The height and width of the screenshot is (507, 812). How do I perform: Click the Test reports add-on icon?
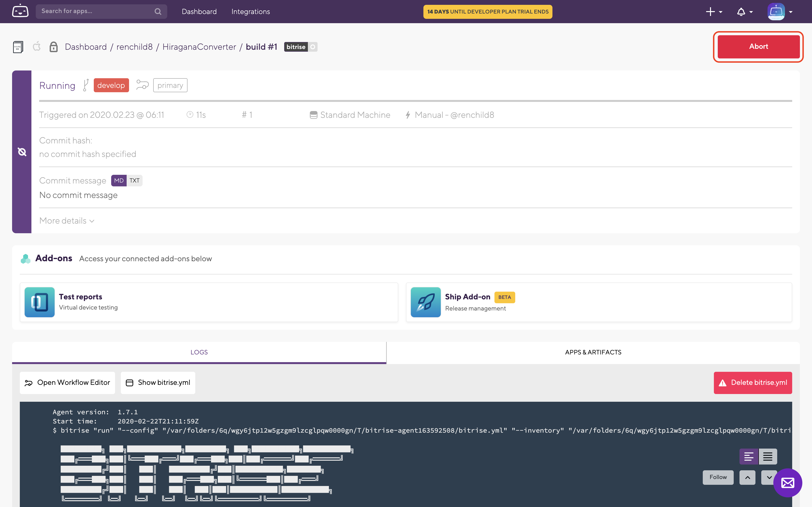click(40, 302)
